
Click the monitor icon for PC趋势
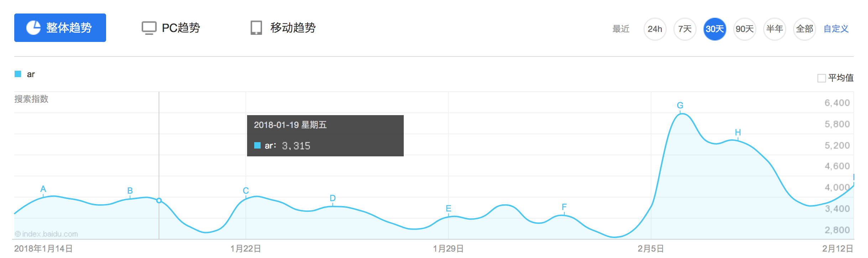pyautogui.click(x=149, y=28)
